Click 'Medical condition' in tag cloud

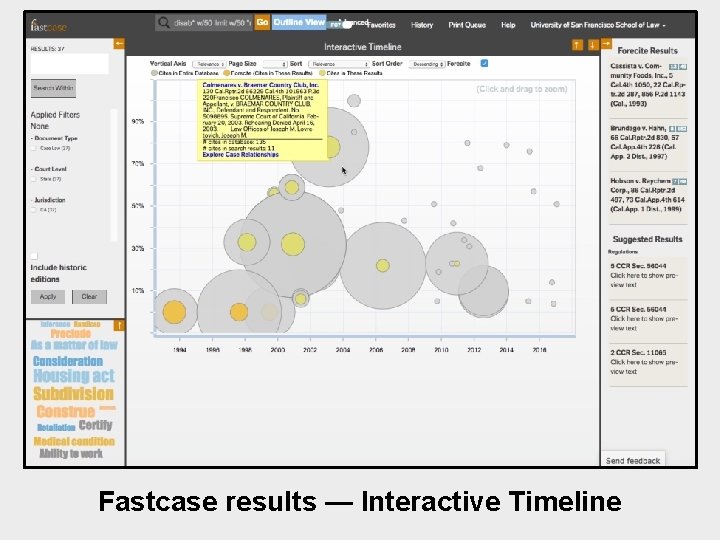pos(74,441)
